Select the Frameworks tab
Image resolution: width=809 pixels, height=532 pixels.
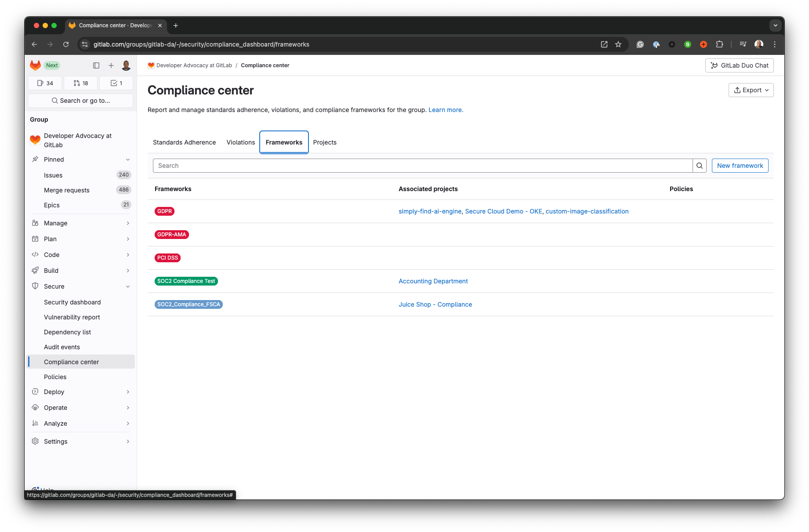click(284, 142)
